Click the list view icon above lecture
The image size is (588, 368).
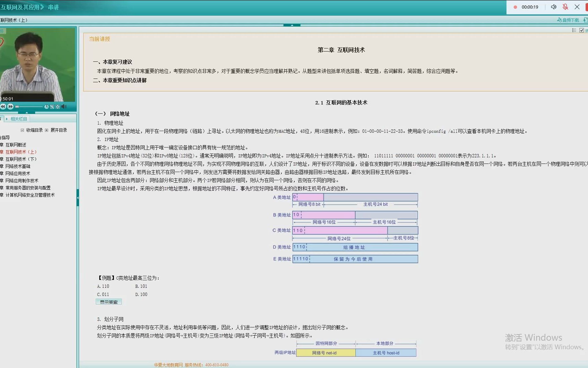[x=574, y=30]
